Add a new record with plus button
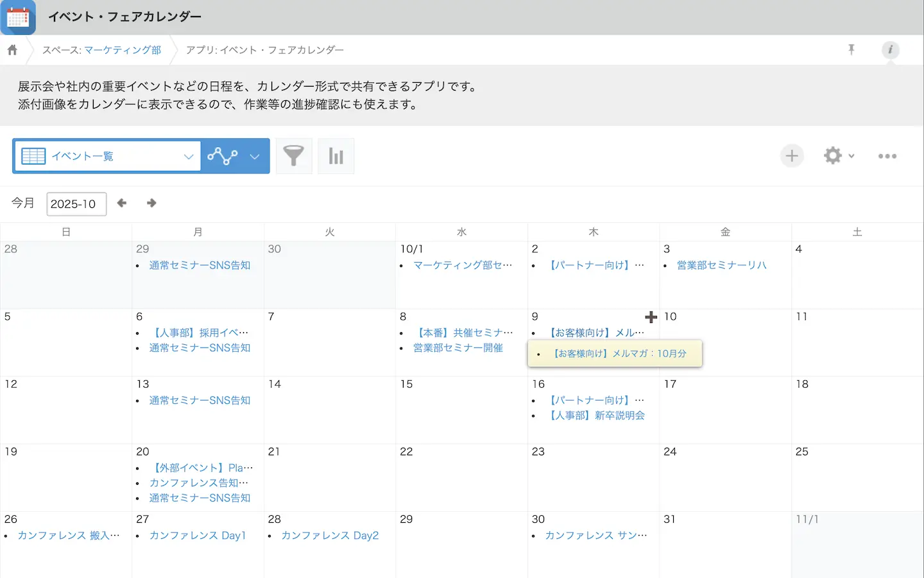The height and width of the screenshot is (578, 924). pos(792,156)
